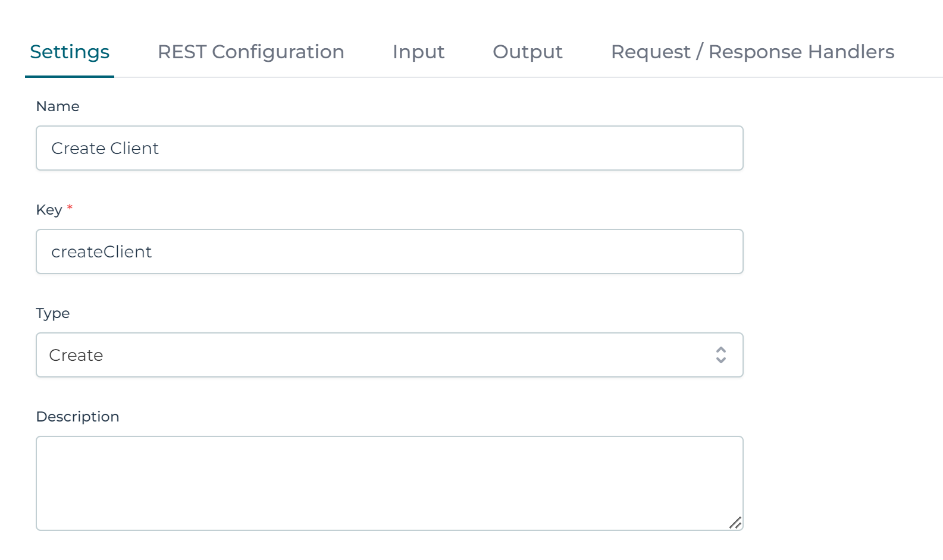Click the 'Create' value in the Type selector
Viewport: 943px width, 560px height.
[76, 355]
